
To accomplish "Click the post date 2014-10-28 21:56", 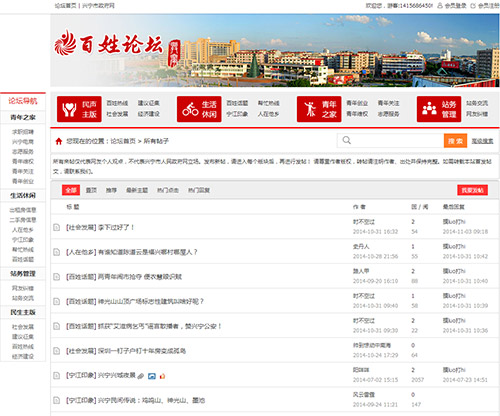I will click(375, 256).
